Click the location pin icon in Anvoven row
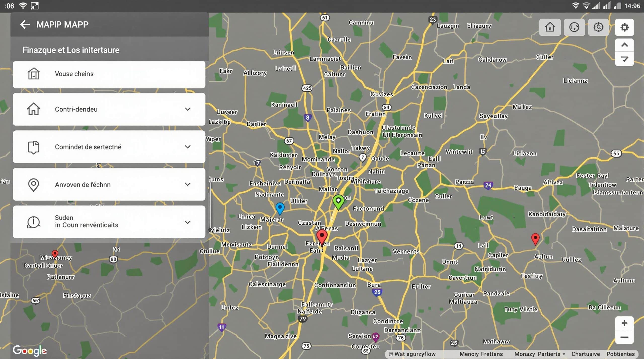 pos(33,185)
